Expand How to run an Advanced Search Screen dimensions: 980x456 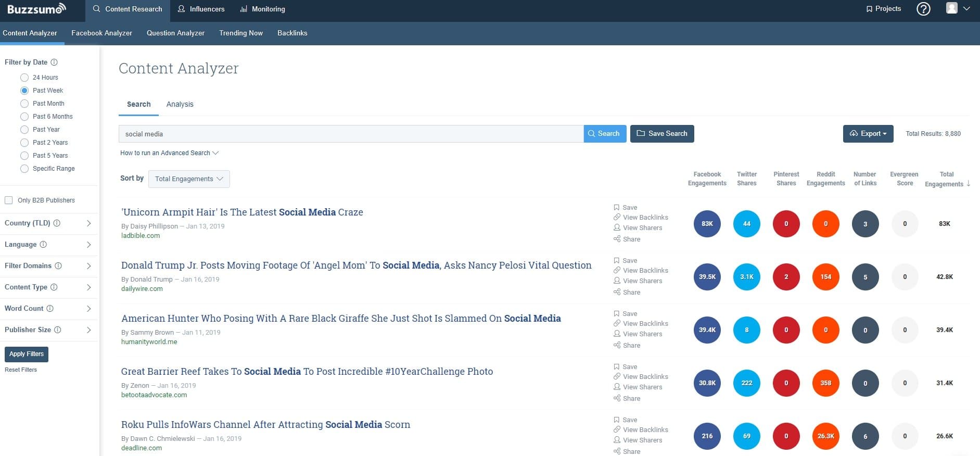[x=169, y=153]
